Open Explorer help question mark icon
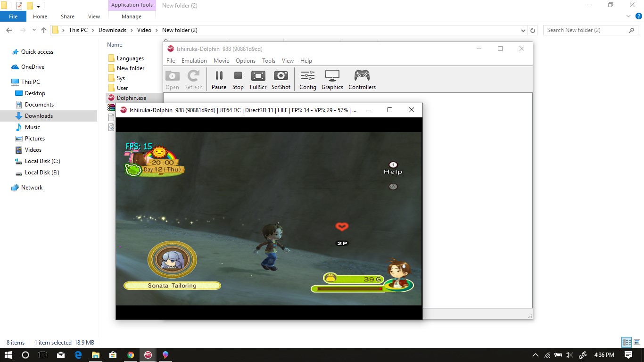The height and width of the screenshot is (362, 644). coord(639,16)
